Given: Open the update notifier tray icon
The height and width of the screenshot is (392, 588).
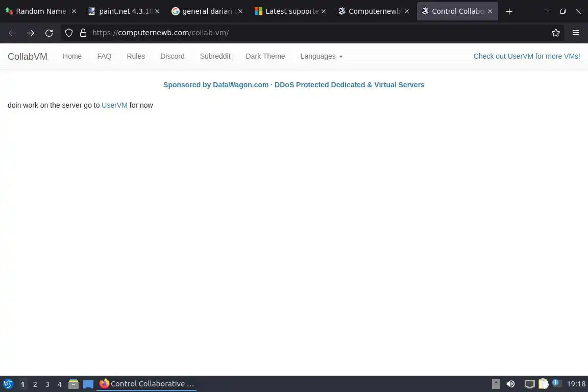Looking at the screenshot, I should coord(557,384).
